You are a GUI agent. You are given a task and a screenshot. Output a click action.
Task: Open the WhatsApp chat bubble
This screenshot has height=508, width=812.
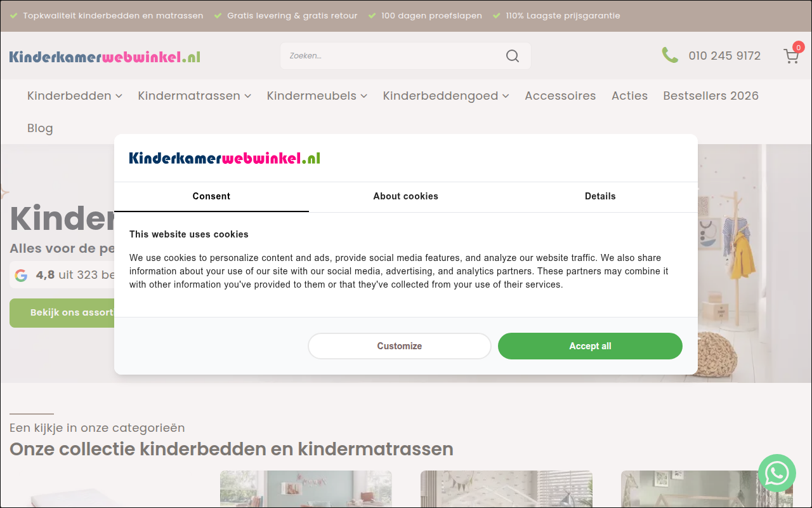(x=777, y=473)
